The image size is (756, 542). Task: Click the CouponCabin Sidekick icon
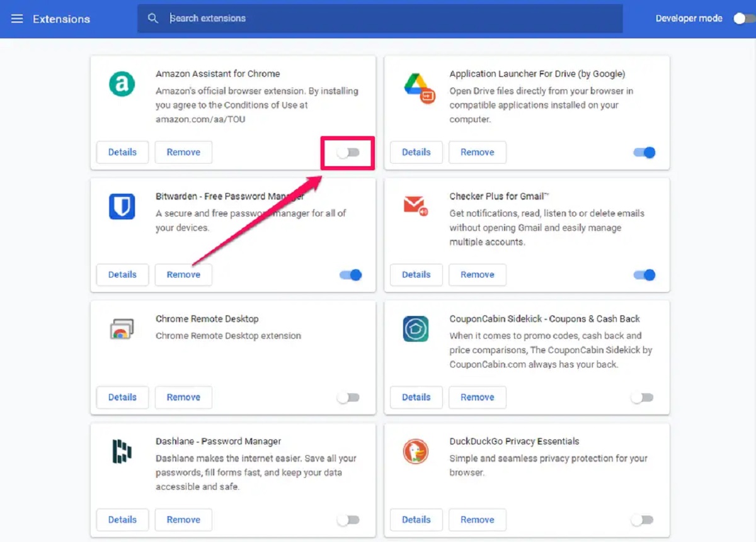(x=416, y=329)
